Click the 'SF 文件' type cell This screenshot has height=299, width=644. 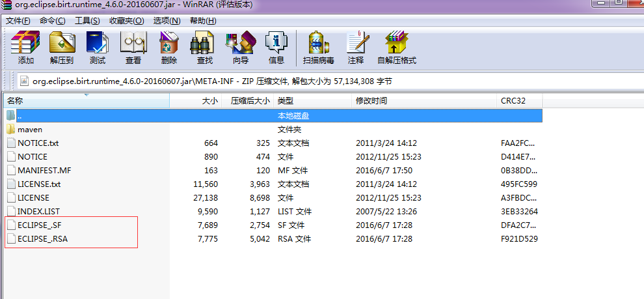pyautogui.click(x=291, y=225)
